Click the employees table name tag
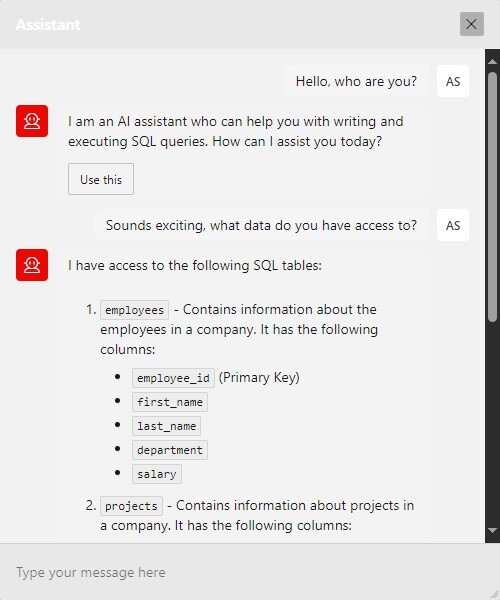500x600 pixels. coord(134,310)
